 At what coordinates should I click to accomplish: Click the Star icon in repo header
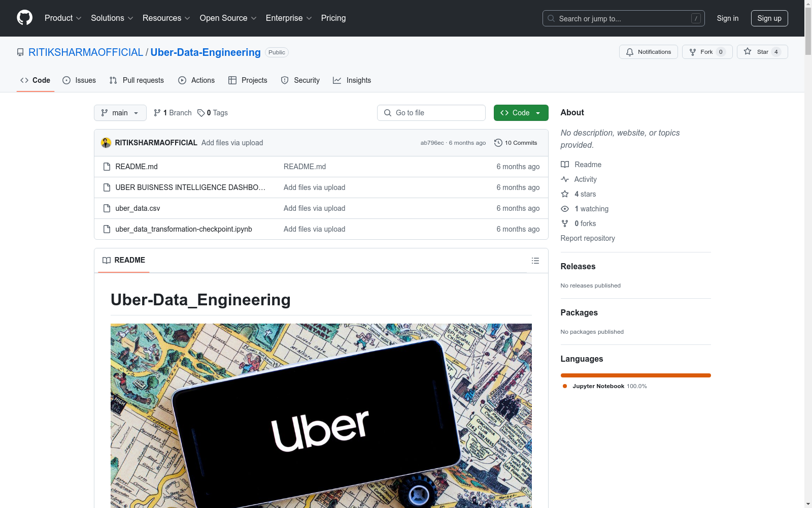pos(748,51)
